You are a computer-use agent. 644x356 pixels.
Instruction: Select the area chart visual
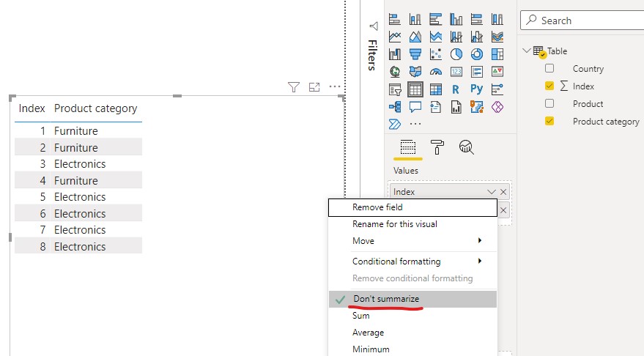415,37
